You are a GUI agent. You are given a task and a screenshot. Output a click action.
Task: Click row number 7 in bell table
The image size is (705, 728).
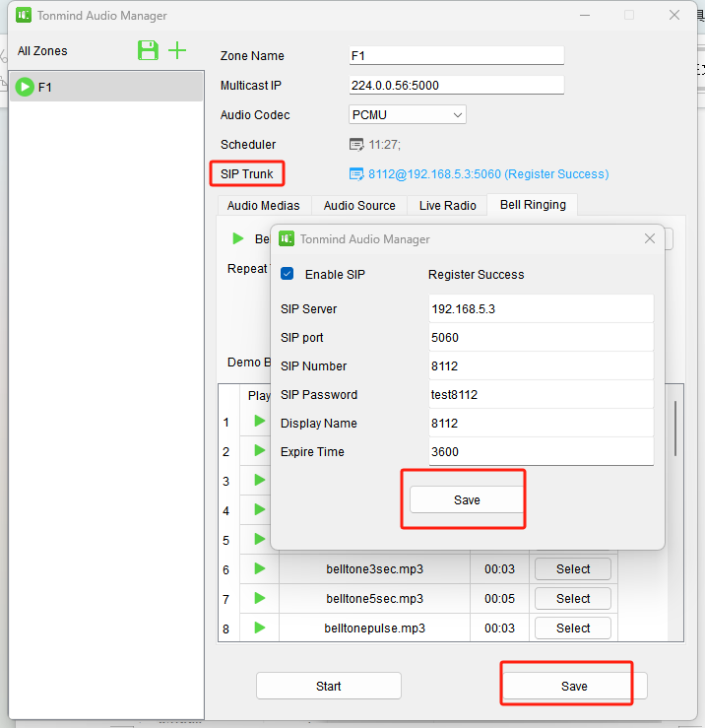pos(226,599)
